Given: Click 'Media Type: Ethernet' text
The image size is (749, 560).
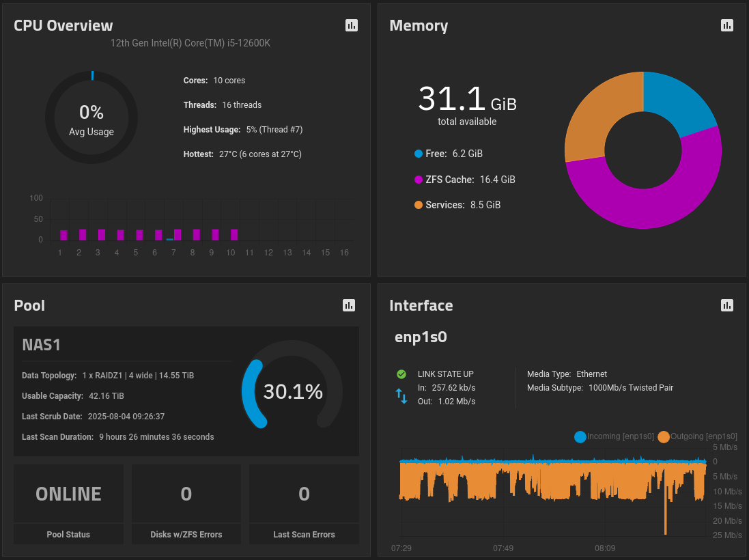Looking at the screenshot, I should tap(567, 374).
